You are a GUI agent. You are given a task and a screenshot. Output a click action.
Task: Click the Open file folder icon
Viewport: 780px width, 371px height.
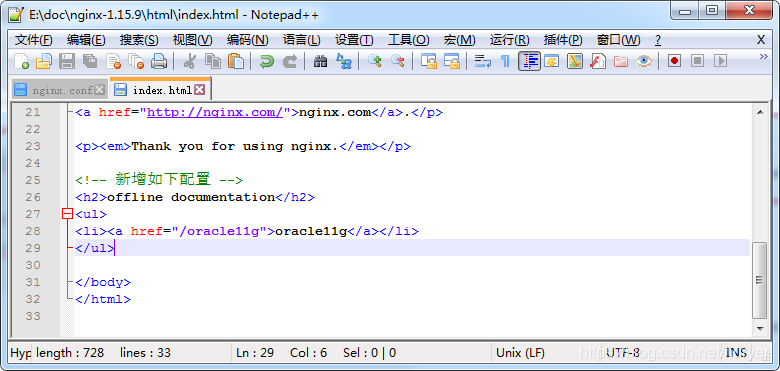point(44,61)
